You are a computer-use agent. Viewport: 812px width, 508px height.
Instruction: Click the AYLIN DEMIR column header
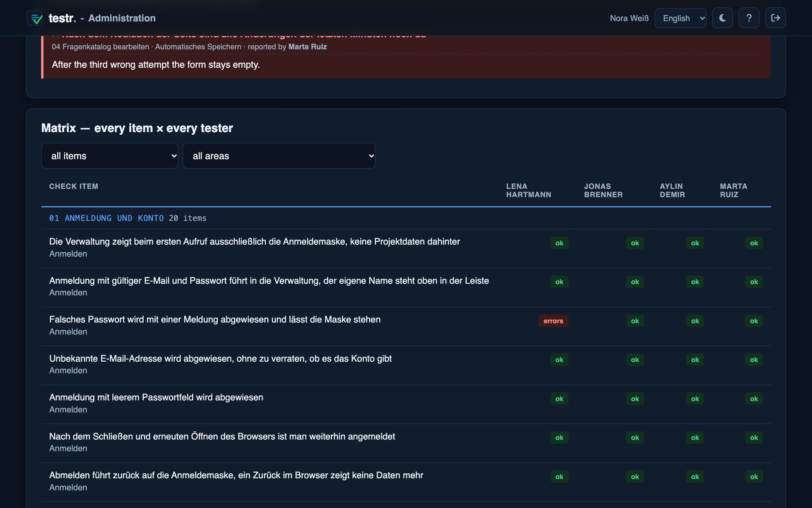click(x=672, y=190)
